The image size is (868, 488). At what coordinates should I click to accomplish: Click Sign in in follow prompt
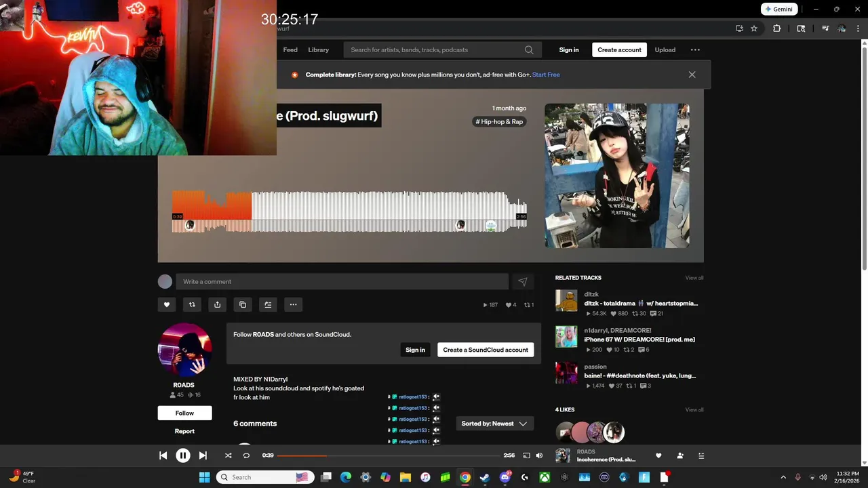tap(415, 350)
